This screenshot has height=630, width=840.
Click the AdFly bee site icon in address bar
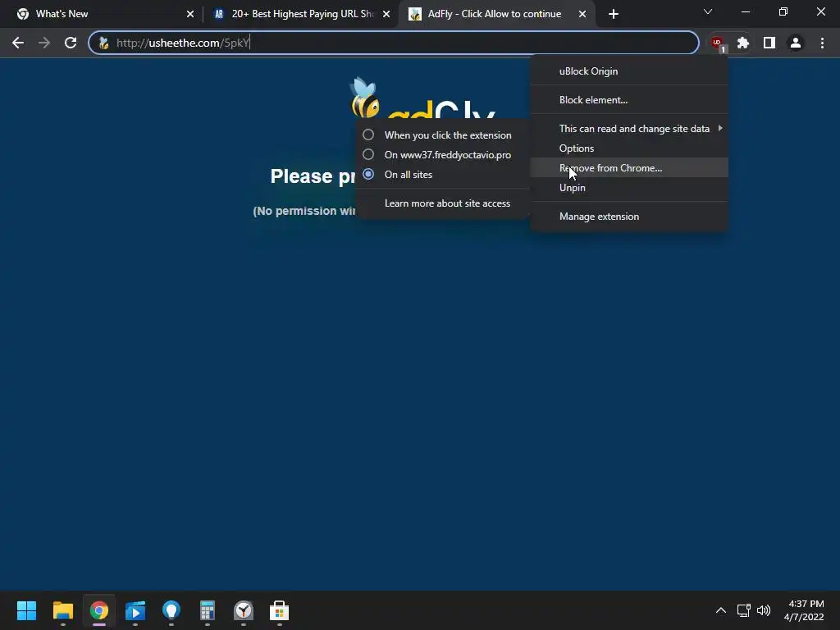click(104, 43)
